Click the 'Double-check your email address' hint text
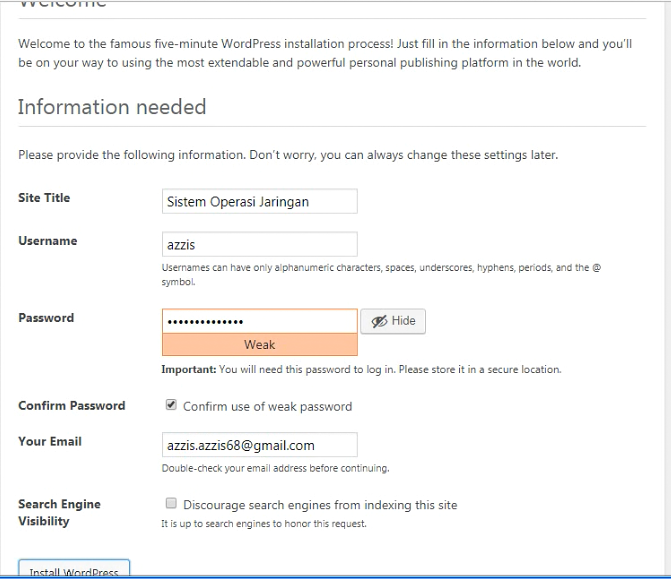Image resolution: width=671 pixels, height=579 pixels. click(x=276, y=468)
